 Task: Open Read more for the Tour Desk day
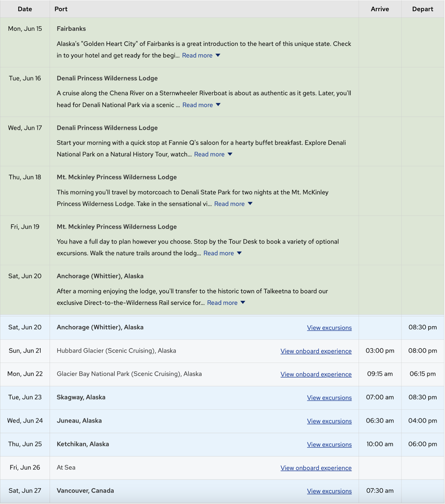tap(218, 253)
